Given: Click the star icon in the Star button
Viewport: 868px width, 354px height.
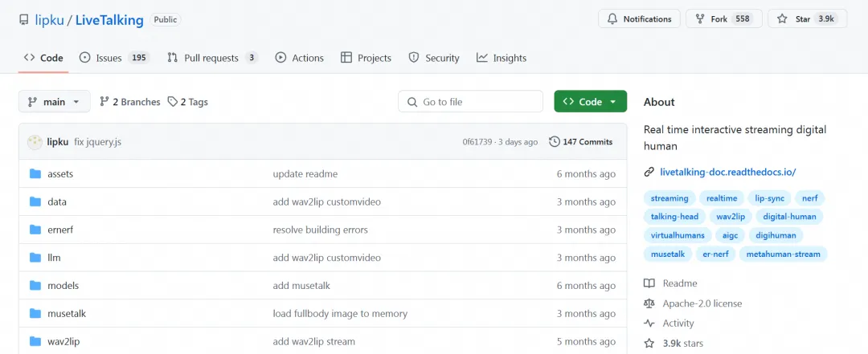Looking at the screenshot, I should (782, 18).
